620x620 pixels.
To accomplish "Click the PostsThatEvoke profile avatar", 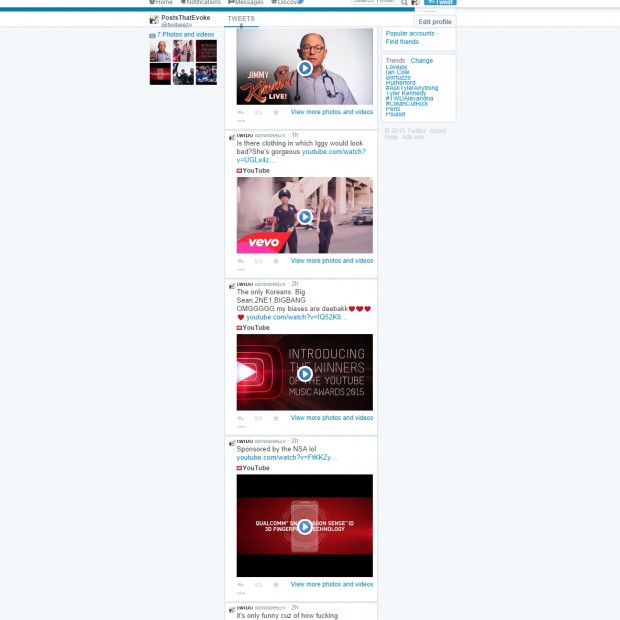I will (154, 20).
